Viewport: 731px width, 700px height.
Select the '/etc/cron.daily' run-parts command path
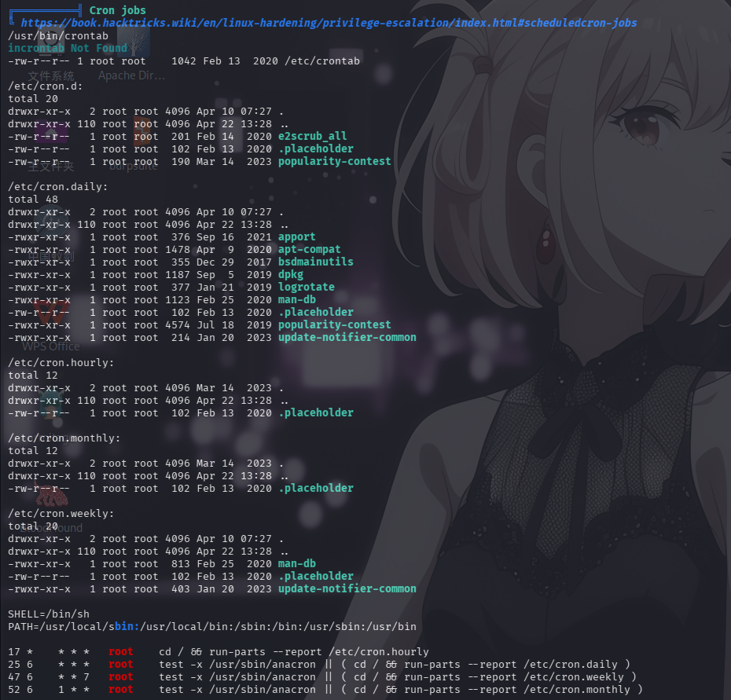pyautogui.click(x=570, y=665)
